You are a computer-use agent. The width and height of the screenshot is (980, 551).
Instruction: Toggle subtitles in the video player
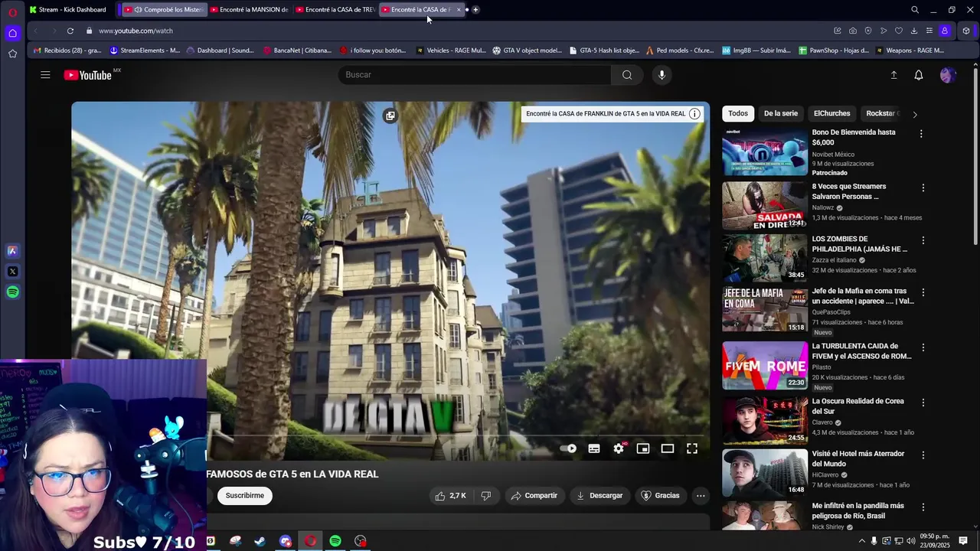click(594, 448)
